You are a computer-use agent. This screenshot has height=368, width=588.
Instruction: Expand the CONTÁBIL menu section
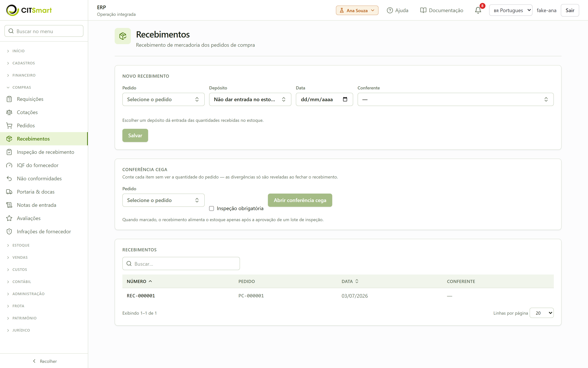(x=22, y=282)
